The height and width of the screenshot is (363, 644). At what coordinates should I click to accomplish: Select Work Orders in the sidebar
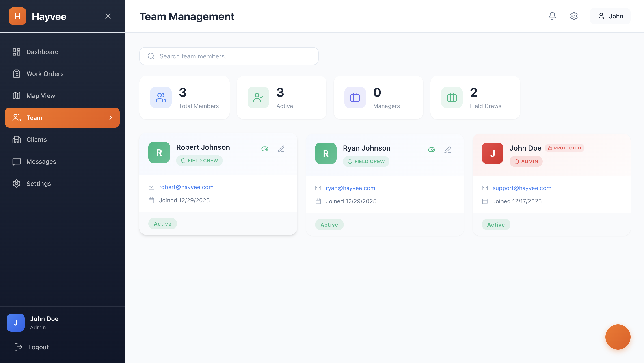tap(45, 74)
